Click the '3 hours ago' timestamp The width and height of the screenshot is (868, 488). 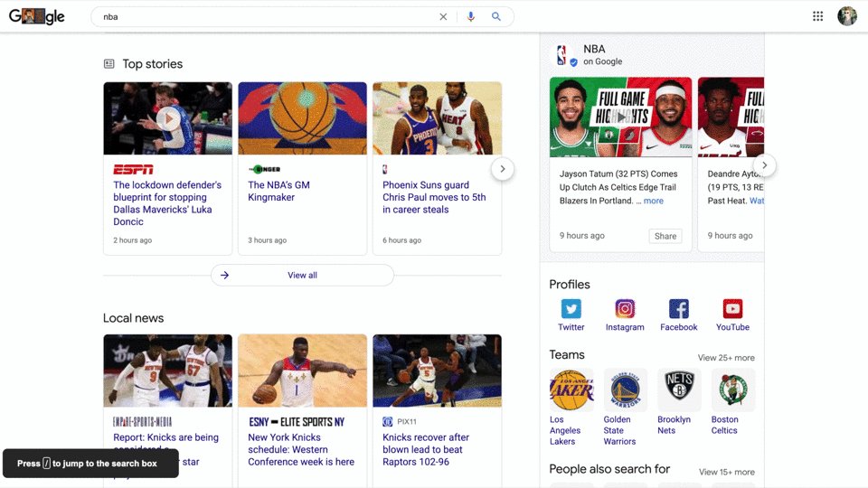[268, 240]
